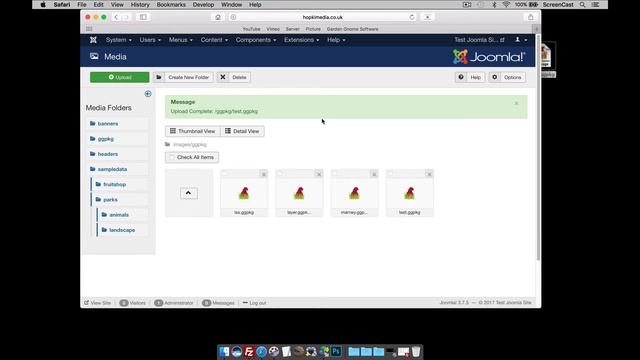Click the Joomla logo icon in admin menu
This screenshot has width=640, height=360.
[93, 40]
